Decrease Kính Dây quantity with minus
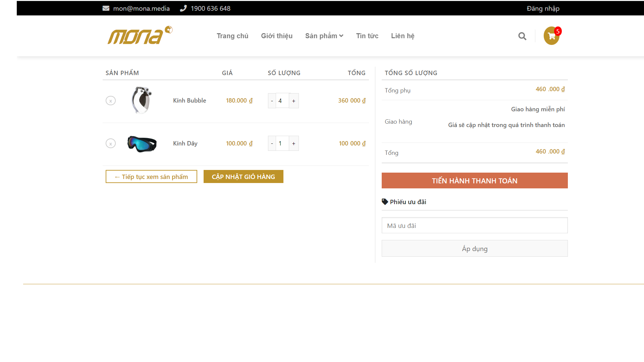Viewport: 644px width, 362px height. (x=272, y=143)
